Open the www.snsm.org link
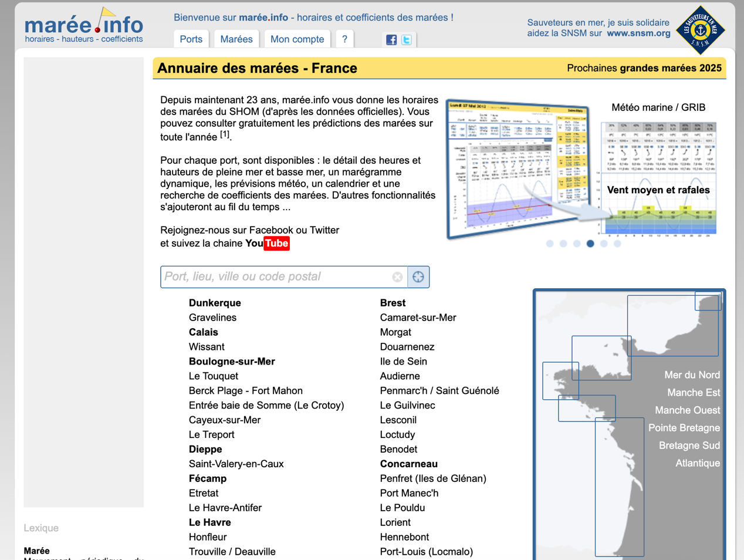The image size is (744, 560). [x=638, y=33]
